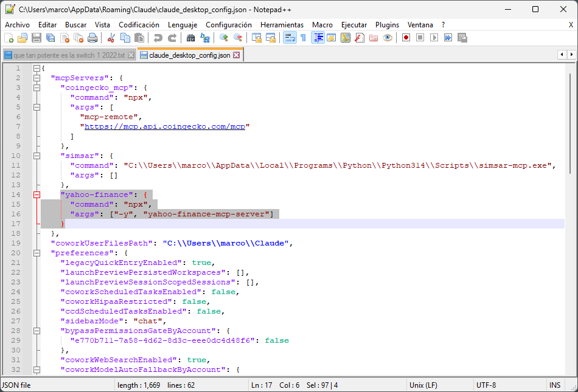Close the current document via the Close toolbar icon
This screenshot has width=578, height=392.
point(64,38)
